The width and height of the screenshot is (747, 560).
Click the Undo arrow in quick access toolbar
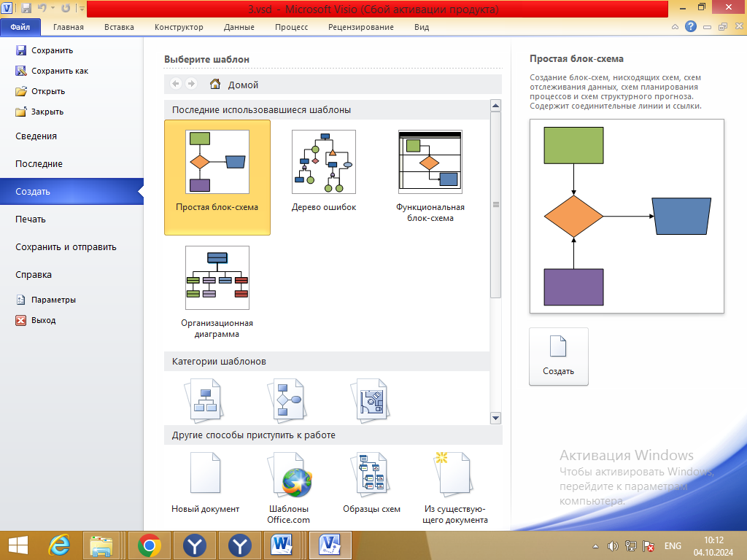(42, 8)
